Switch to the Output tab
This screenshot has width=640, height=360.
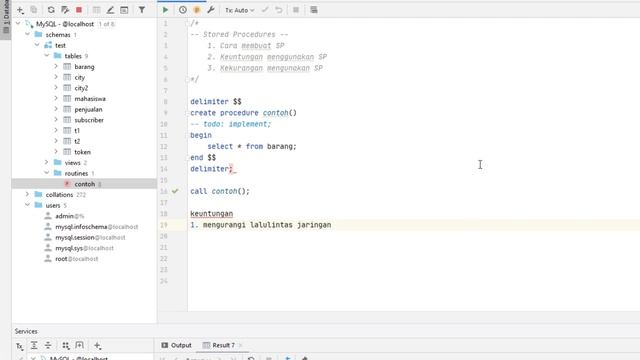(176, 345)
